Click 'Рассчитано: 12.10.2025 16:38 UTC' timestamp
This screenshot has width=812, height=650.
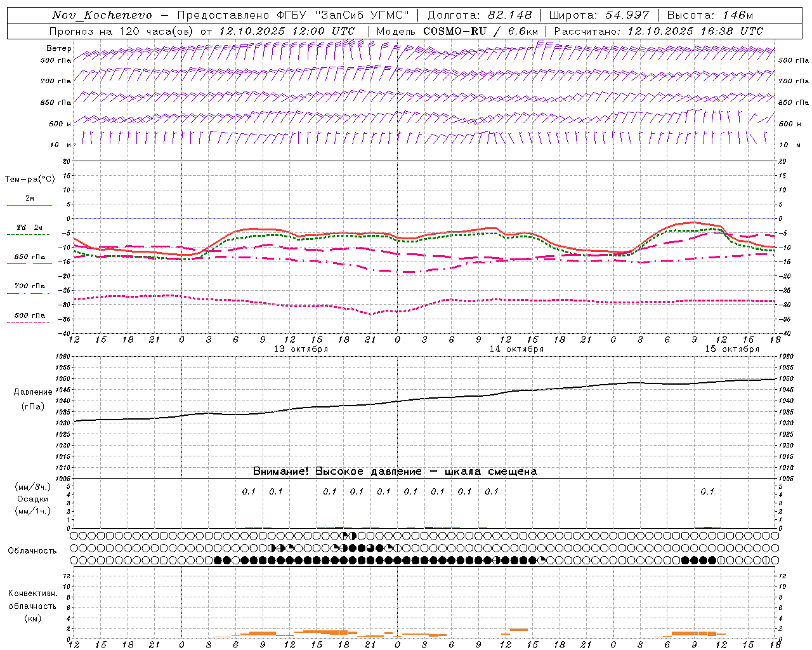pos(658,31)
